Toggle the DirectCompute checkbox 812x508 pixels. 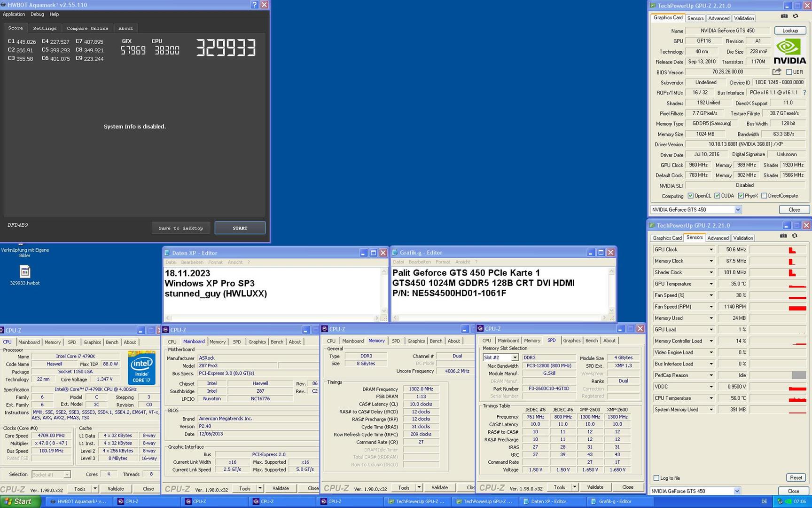pos(764,196)
